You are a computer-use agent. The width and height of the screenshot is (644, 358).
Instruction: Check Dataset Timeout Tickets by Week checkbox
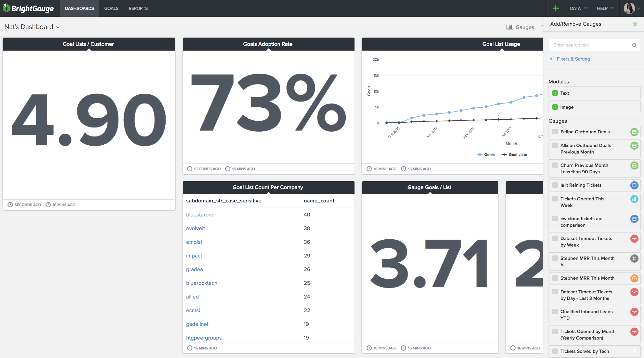(x=555, y=238)
